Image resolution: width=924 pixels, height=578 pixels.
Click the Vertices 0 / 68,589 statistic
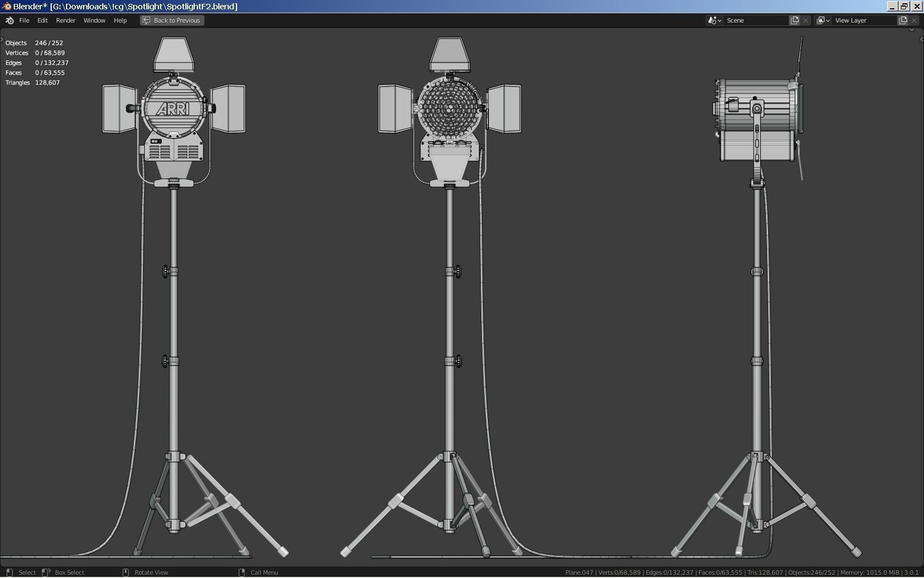point(35,53)
